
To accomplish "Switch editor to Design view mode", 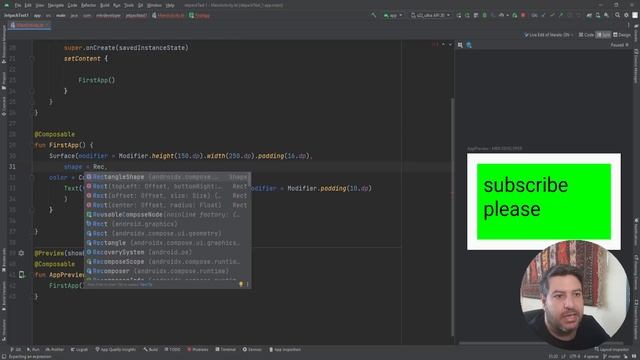I will click(622, 35).
